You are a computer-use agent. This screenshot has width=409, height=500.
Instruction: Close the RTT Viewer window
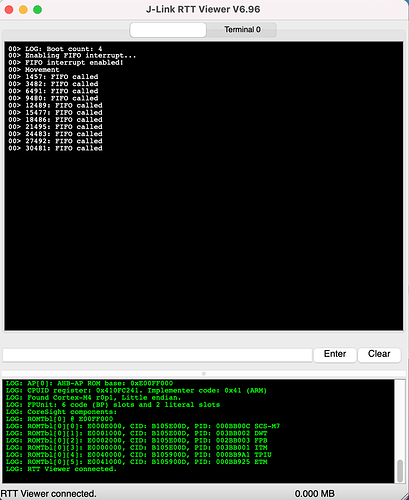[x=9, y=10]
